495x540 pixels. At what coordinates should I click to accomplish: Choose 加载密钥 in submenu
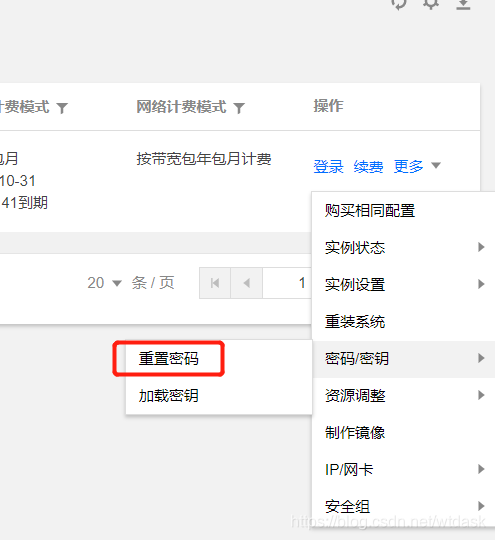coord(219,395)
